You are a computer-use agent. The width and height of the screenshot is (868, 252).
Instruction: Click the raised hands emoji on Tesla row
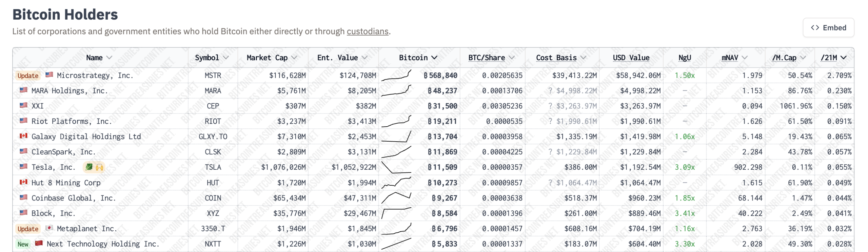tap(99, 167)
